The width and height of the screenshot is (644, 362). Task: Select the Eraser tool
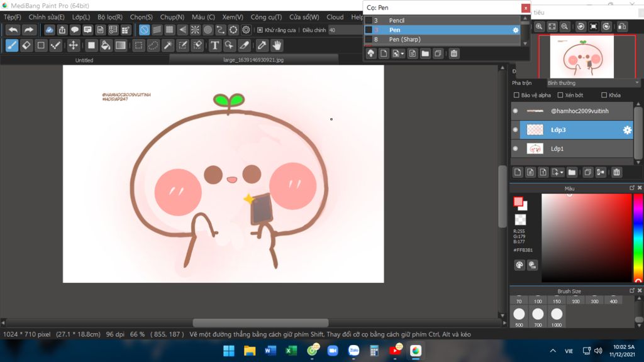[26, 45]
